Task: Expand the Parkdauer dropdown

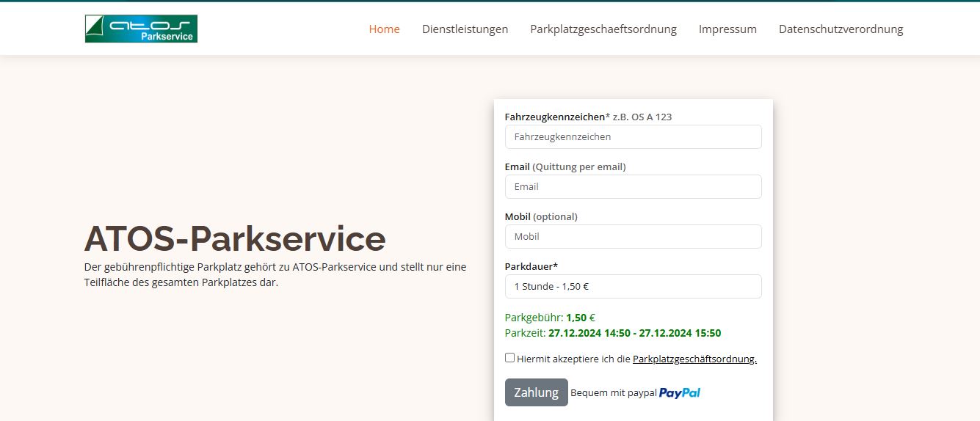Action: [633, 286]
